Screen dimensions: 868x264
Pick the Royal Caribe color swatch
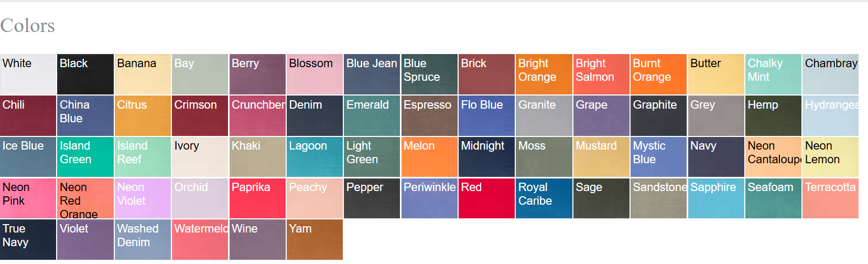[x=544, y=198]
